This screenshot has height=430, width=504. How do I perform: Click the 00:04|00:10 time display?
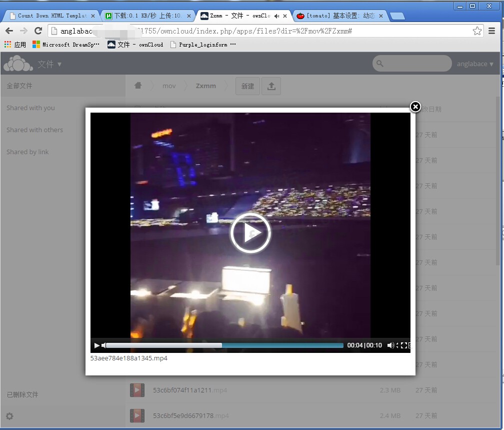(364, 345)
